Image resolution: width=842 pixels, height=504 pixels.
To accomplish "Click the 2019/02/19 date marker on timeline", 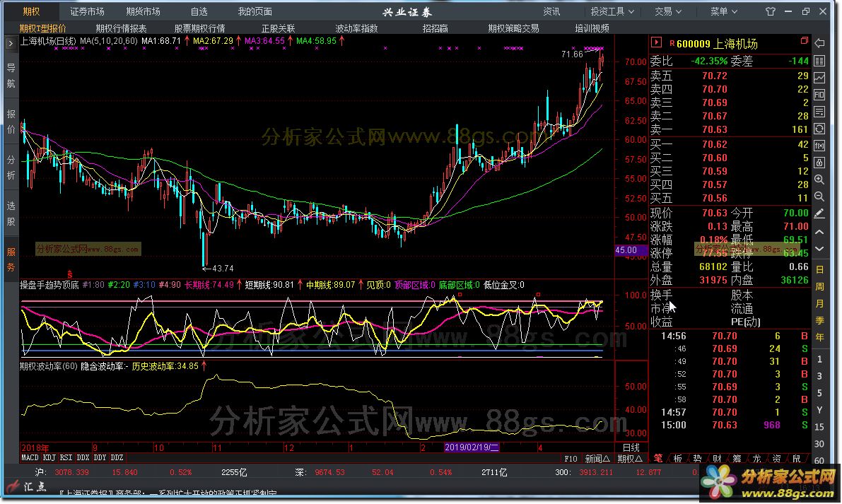I will coord(472,447).
